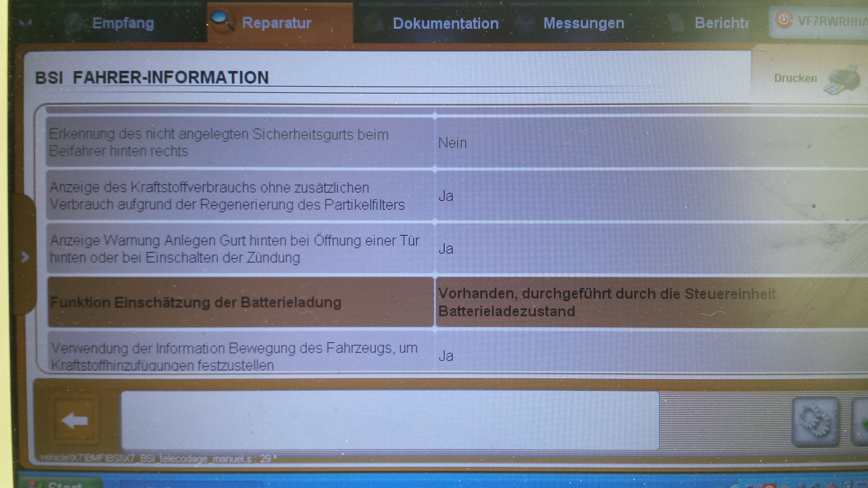Open the Messungen tab

click(x=584, y=23)
